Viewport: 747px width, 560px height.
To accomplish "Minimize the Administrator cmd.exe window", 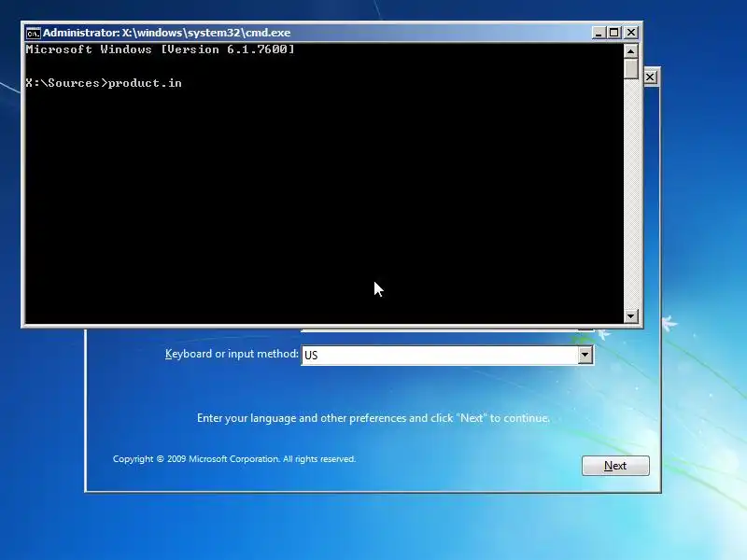I will click(x=599, y=33).
